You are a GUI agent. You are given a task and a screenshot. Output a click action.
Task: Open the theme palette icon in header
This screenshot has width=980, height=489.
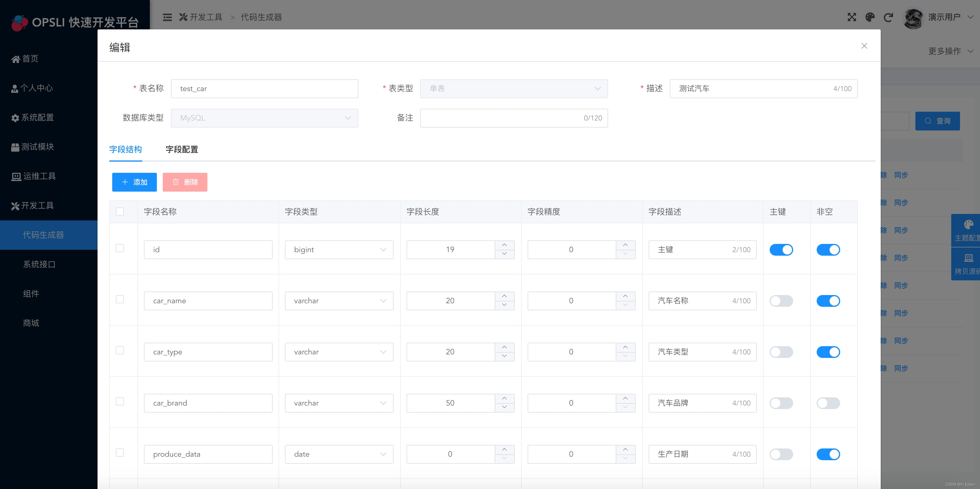pyautogui.click(x=870, y=17)
